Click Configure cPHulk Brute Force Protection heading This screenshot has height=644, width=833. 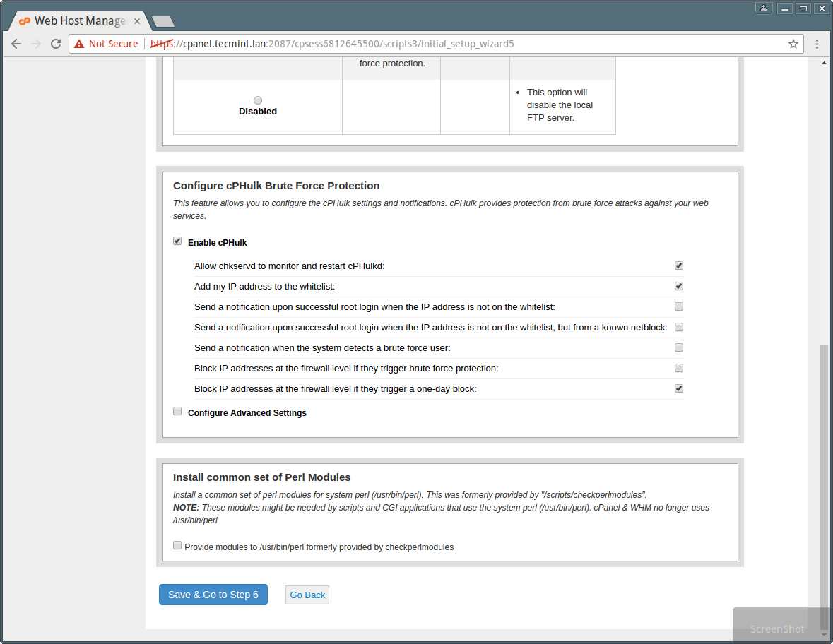(276, 186)
